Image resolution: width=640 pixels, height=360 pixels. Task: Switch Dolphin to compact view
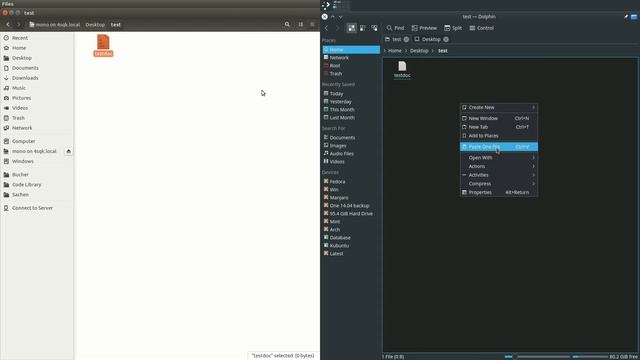coord(363,28)
